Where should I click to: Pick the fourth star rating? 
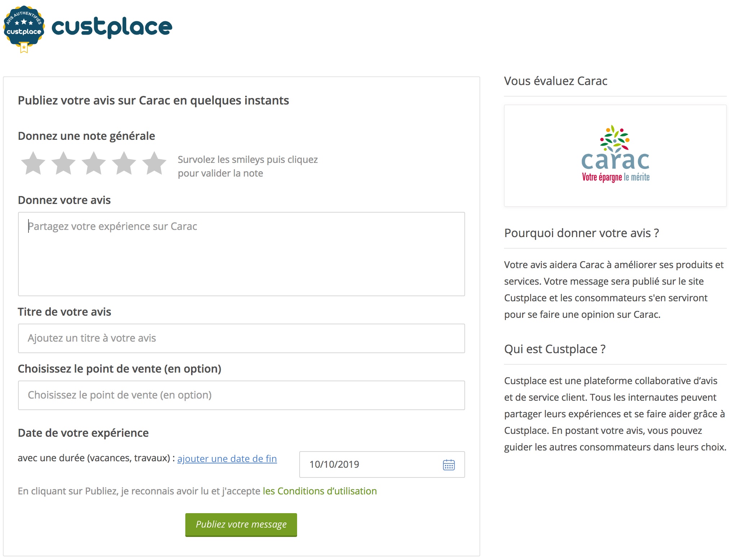coord(124,163)
